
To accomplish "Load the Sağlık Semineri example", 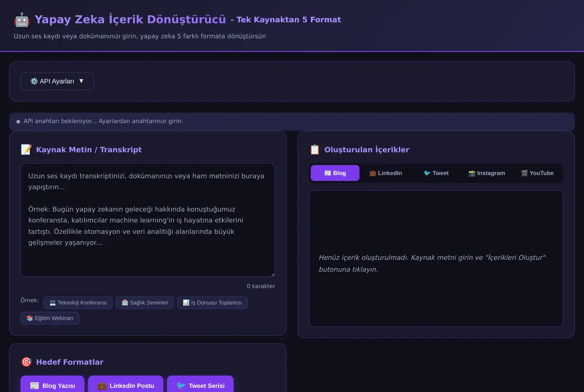I will pos(145,303).
